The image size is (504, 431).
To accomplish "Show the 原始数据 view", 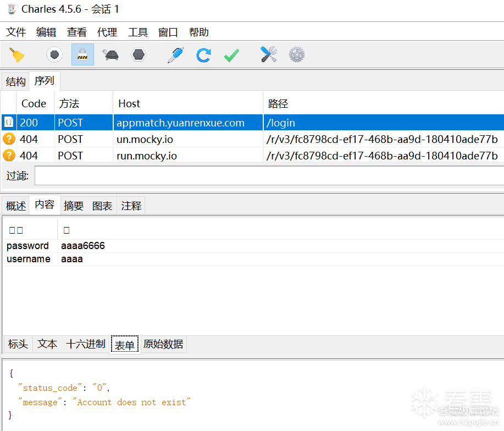I will pos(163,344).
